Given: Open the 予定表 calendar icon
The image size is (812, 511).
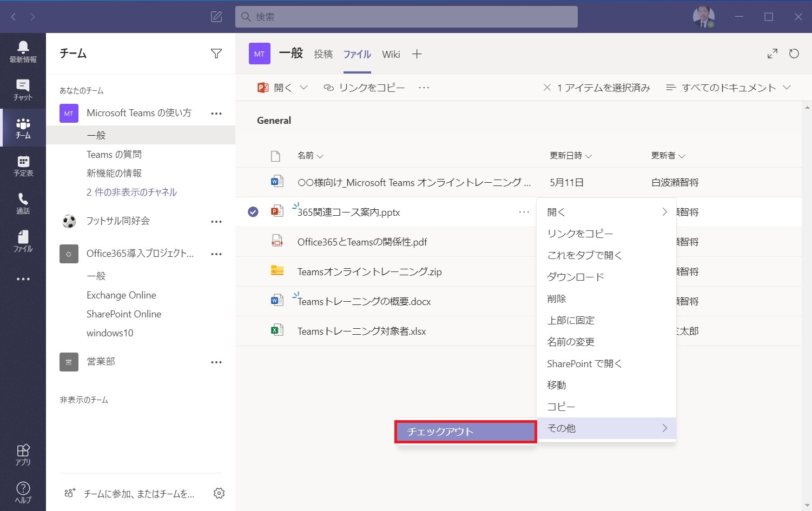Looking at the screenshot, I should tap(23, 165).
